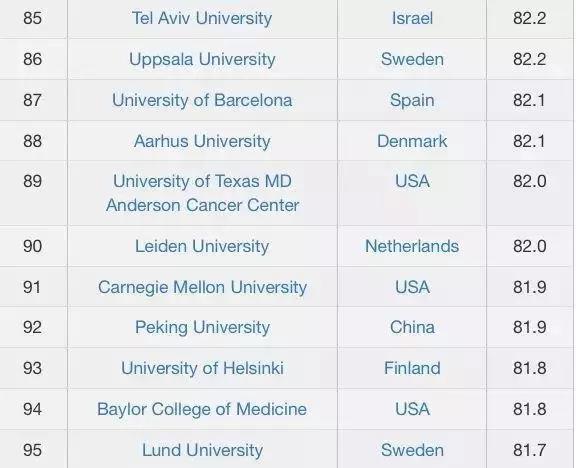Select the 81.7 score cell
Viewport: 576px width, 468px height.
[530, 450]
